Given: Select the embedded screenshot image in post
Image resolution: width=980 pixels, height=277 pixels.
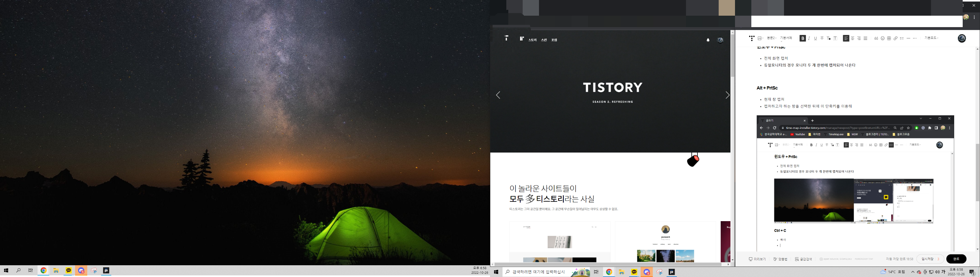Looking at the screenshot, I should (855, 183).
